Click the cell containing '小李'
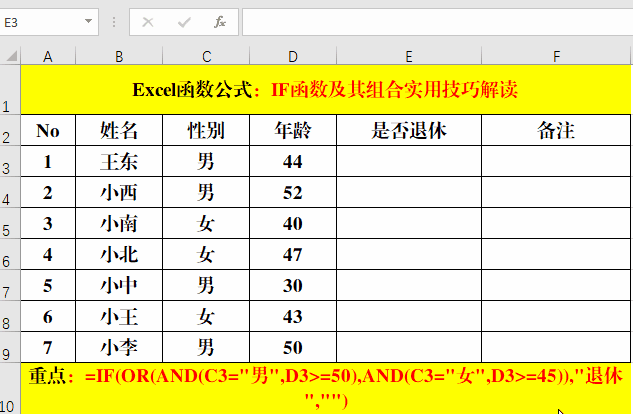This screenshot has width=633, height=414. [119, 347]
